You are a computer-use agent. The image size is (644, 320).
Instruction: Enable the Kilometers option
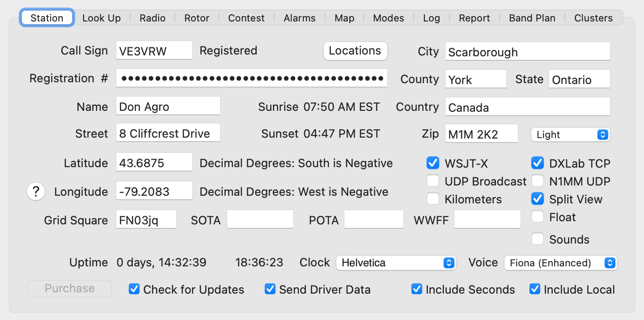pos(432,199)
